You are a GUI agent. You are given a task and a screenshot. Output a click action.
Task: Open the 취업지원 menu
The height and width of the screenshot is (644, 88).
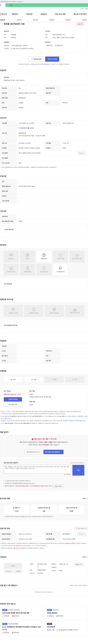tap(29, 14)
